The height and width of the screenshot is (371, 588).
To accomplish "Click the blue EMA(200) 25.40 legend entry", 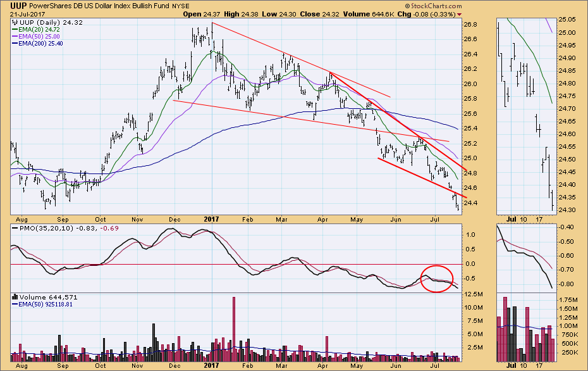I will click(x=37, y=44).
